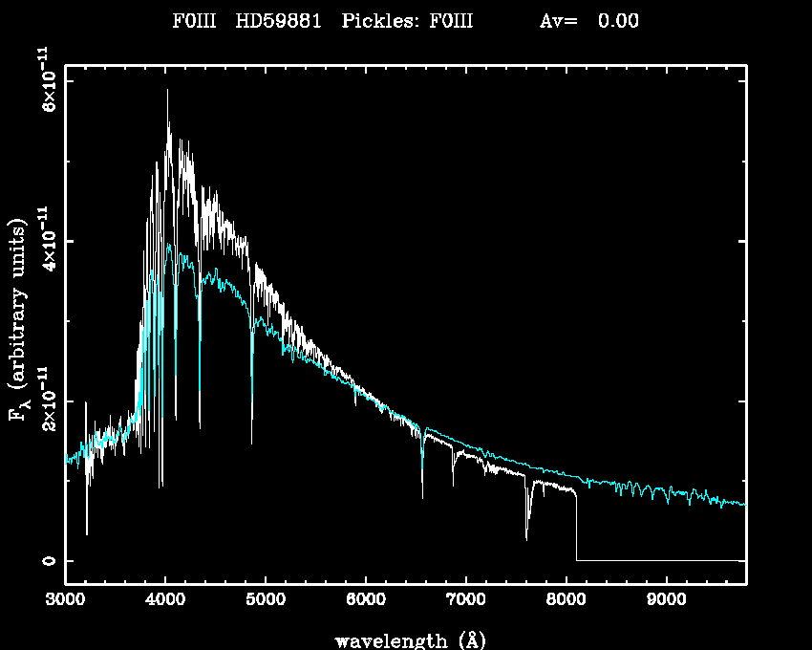Screen dimensions: 812x650
Task: Click the Av= 0.00 extinction value
Action: 589,21
